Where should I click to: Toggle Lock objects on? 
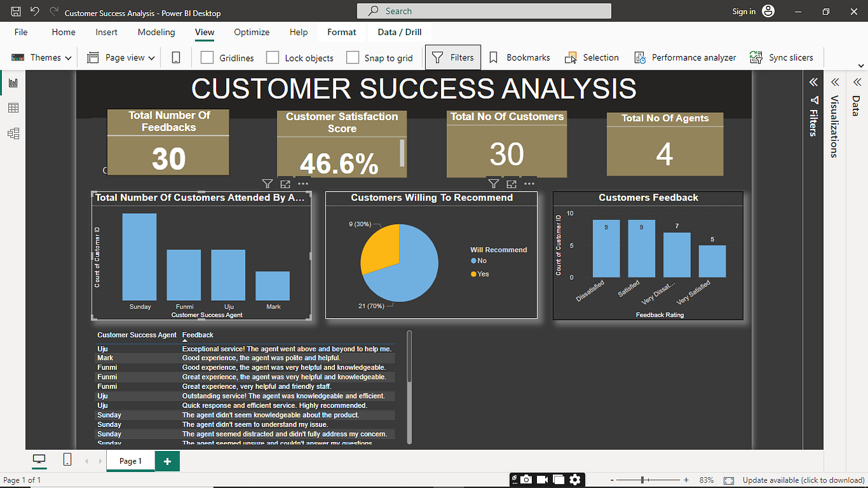pyautogui.click(x=273, y=57)
